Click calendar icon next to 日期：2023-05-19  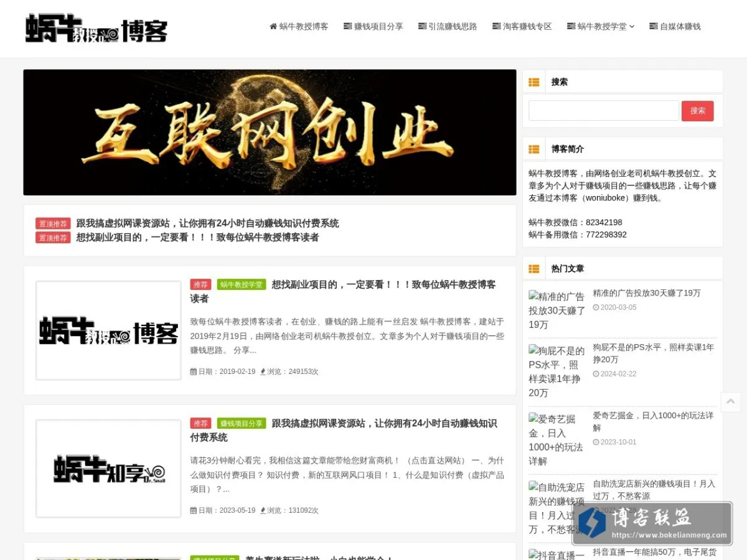[193, 510]
